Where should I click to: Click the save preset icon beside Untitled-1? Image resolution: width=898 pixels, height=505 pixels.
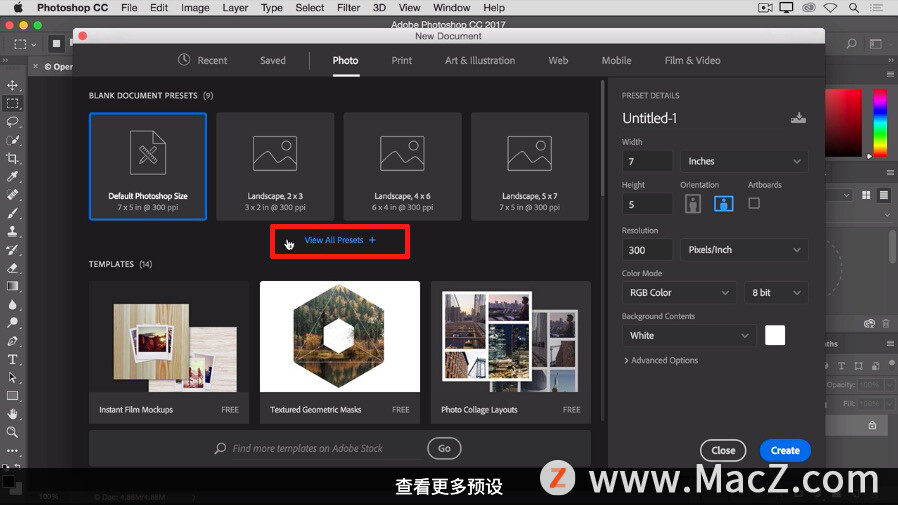[798, 118]
